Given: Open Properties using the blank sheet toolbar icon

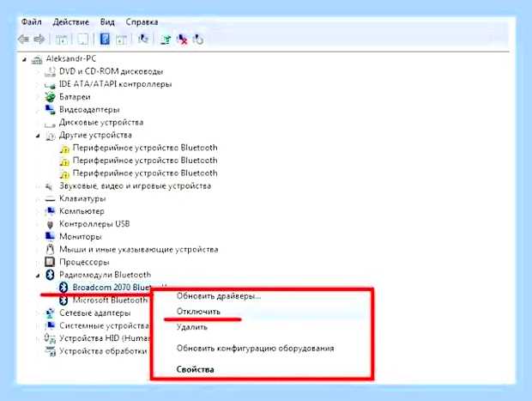Looking at the screenshot, I should coord(82,39).
